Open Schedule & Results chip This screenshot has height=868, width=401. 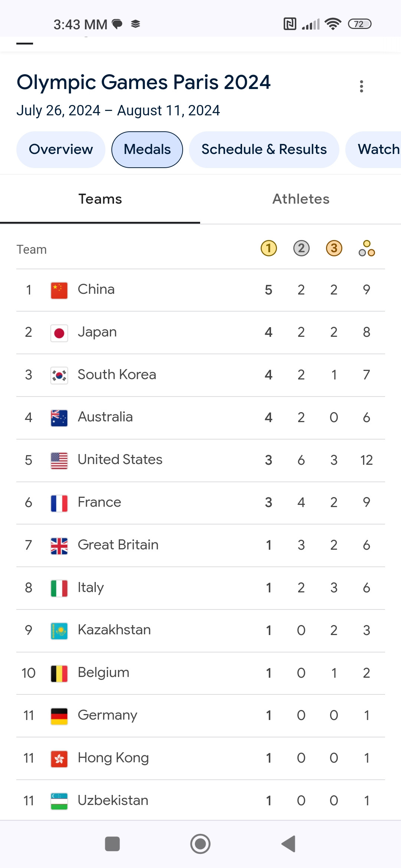tap(264, 149)
